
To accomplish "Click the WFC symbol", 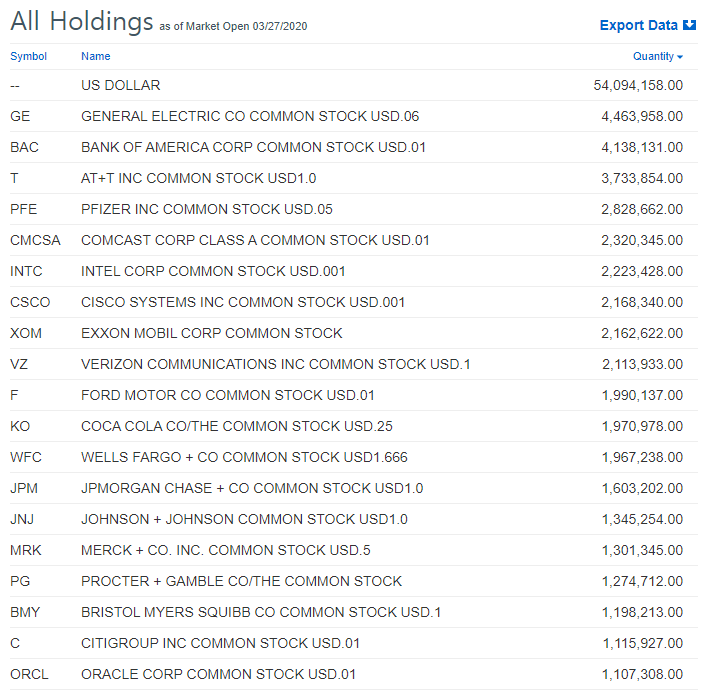I will point(26,457).
